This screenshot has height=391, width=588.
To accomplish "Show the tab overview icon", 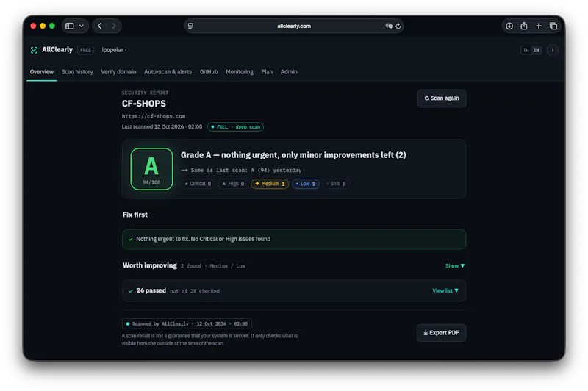I will 553,26.
